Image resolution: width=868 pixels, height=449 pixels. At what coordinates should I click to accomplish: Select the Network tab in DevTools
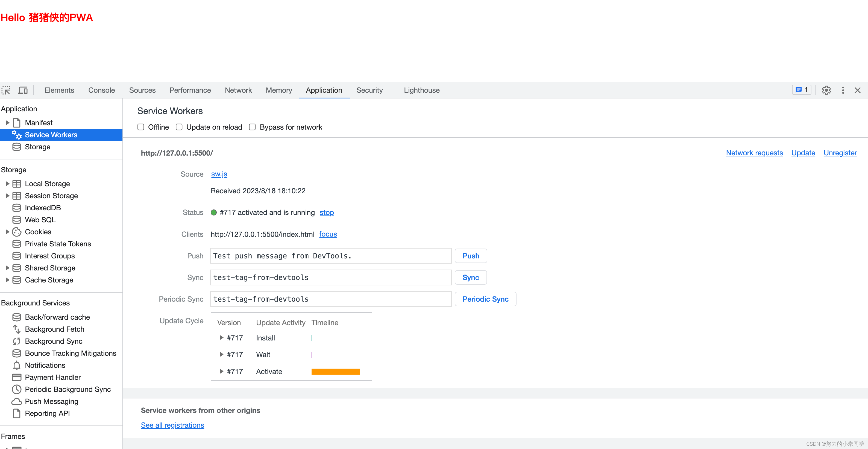(x=238, y=90)
